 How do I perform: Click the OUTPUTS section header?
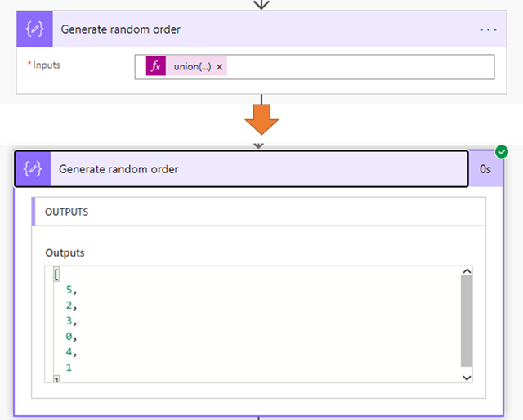coord(258,212)
